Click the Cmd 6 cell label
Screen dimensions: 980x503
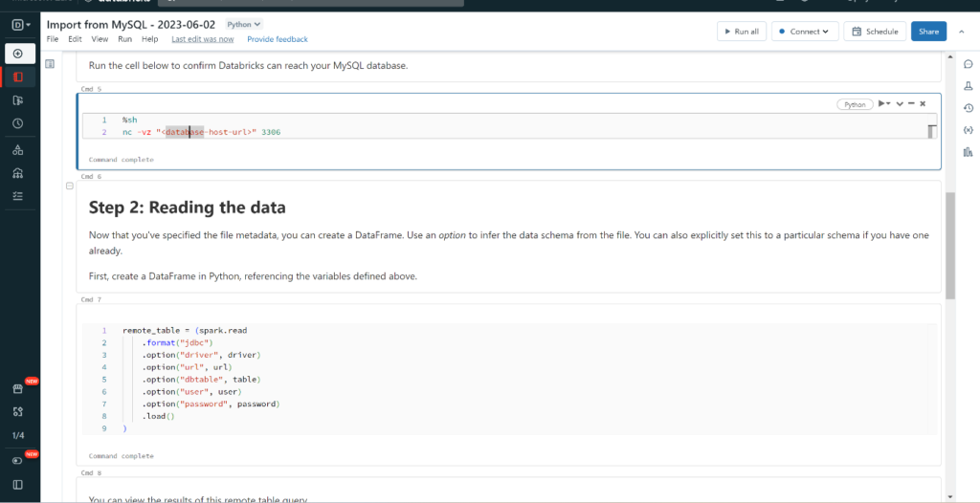(91, 176)
